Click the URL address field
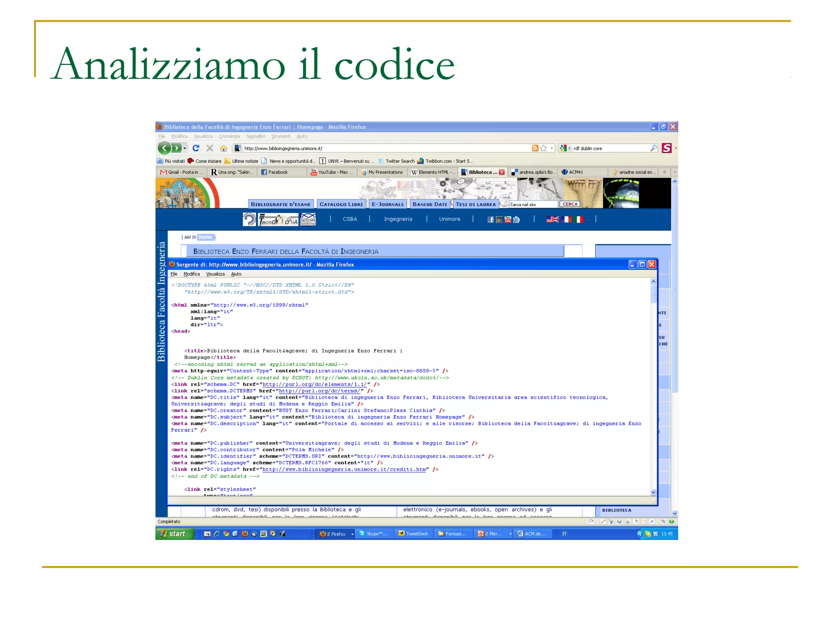Screen dimensions: 840x630 [386, 148]
